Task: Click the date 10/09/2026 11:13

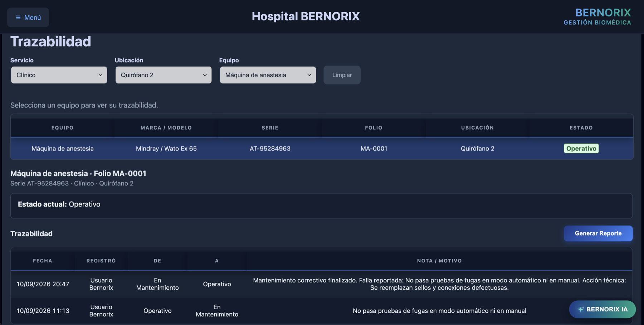Action: (43, 311)
